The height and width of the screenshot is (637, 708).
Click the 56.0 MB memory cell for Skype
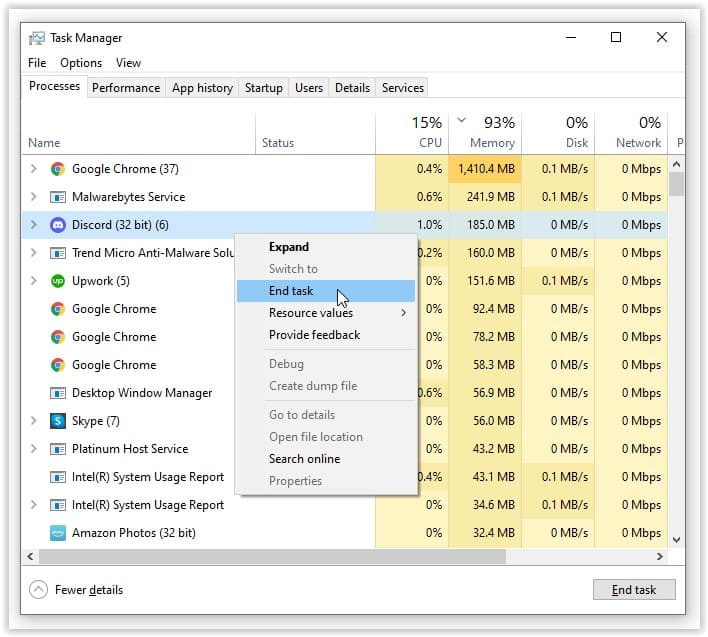485,421
